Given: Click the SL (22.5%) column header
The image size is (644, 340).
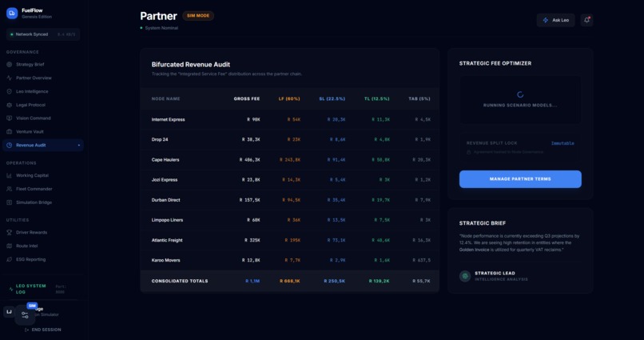Looking at the screenshot, I should point(332,98).
